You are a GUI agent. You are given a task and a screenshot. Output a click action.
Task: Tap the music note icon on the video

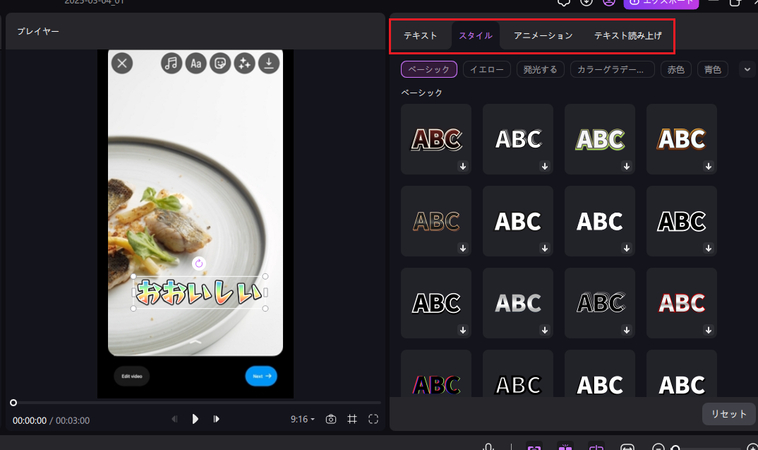(x=171, y=63)
